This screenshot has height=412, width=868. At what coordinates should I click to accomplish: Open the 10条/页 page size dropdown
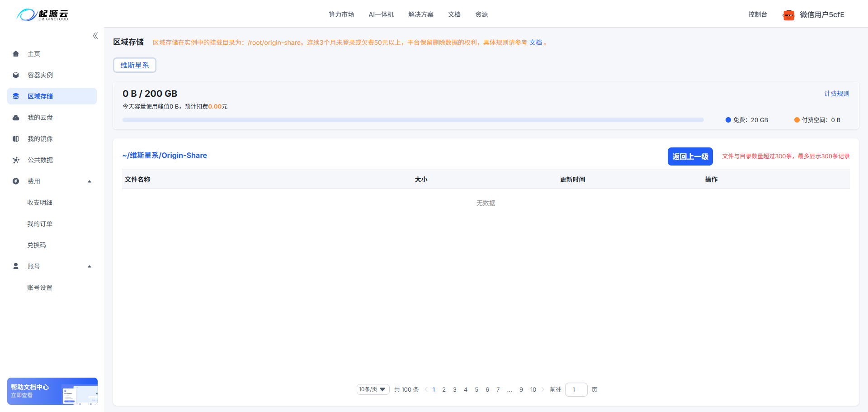373,389
